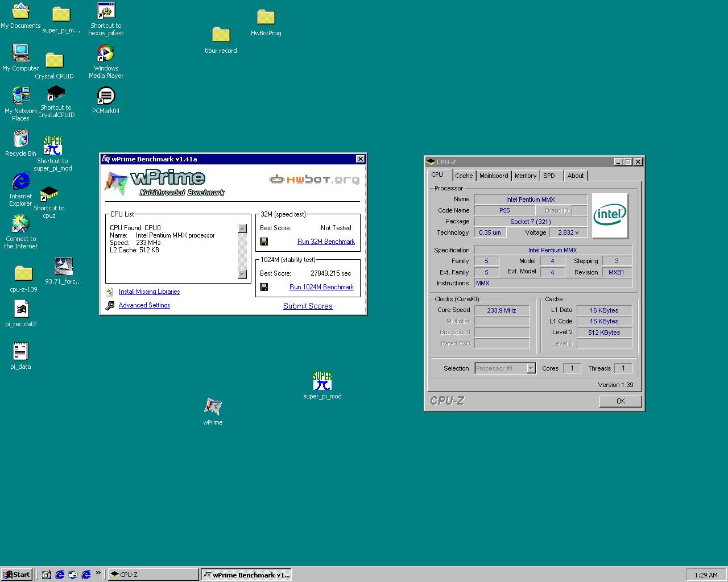The width and height of the screenshot is (728, 582).
Task: Expand the Quick Launch overflow chevron
Action: coord(98,573)
